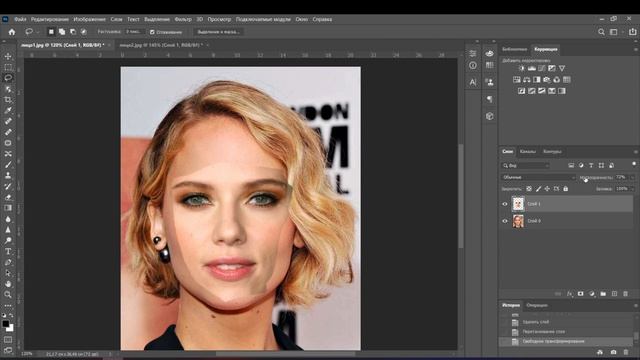Toggle layer filtering on/off switch
Screen dimensions: 640x360
pos(634,164)
